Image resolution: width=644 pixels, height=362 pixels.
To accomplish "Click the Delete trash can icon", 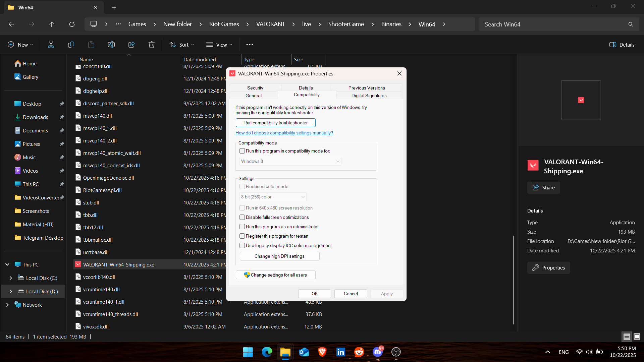I will [152, 45].
